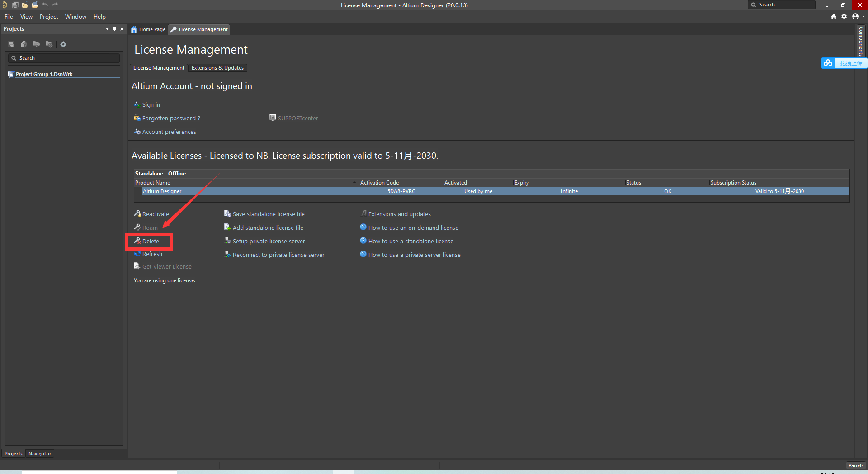868x474 pixels.
Task: Click Setup private license server
Action: (265, 241)
